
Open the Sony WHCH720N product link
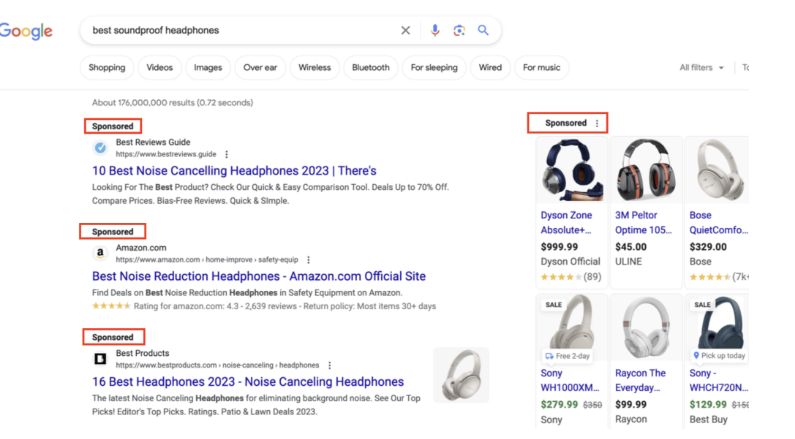click(x=718, y=380)
